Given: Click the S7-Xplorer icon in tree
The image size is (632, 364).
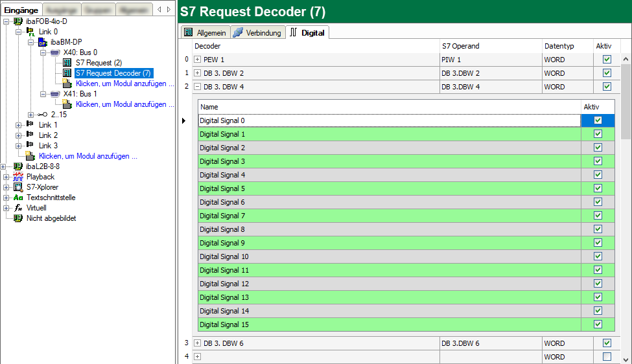Looking at the screenshot, I should [x=18, y=187].
